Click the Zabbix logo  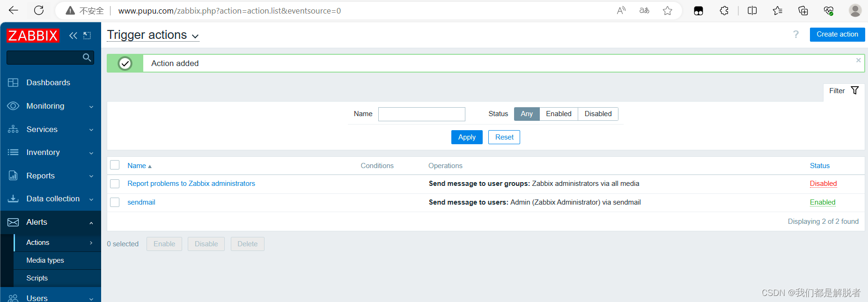click(33, 36)
